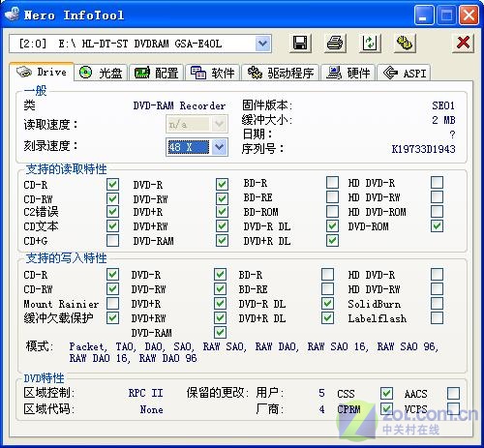Screen dimensions: 484x448
Task: Toggle HD DVD-ROM read checkbox
Action: 437,211
